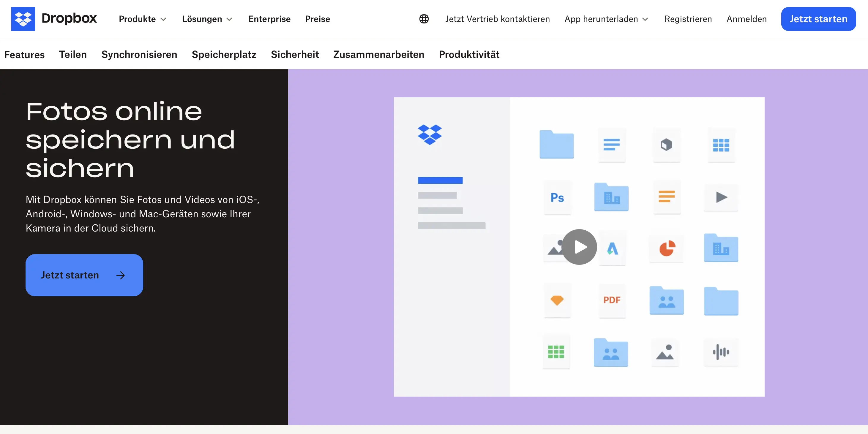868x434 pixels.
Task: Switch to the Sicherheit tab
Action: coord(295,55)
